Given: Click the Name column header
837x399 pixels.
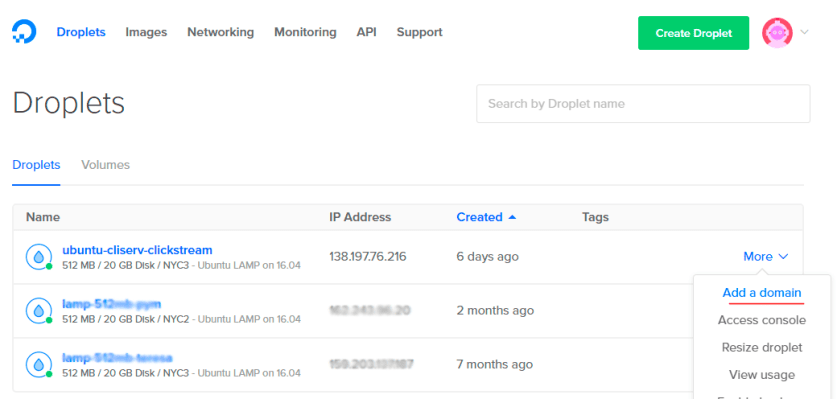Looking at the screenshot, I should coord(43,217).
